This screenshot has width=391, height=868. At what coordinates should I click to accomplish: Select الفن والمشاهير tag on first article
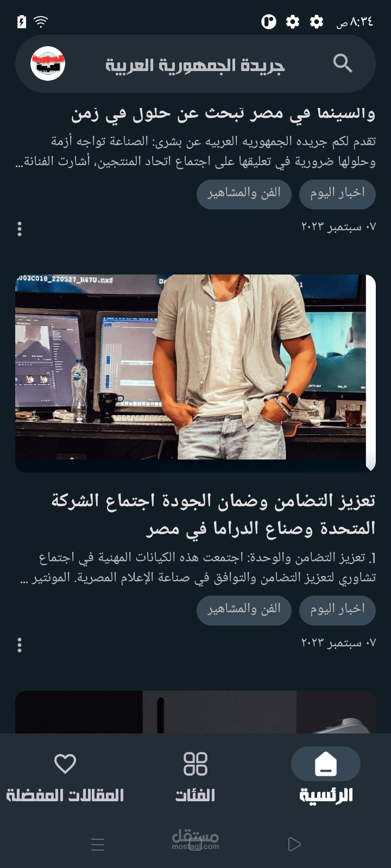[x=244, y=194]
